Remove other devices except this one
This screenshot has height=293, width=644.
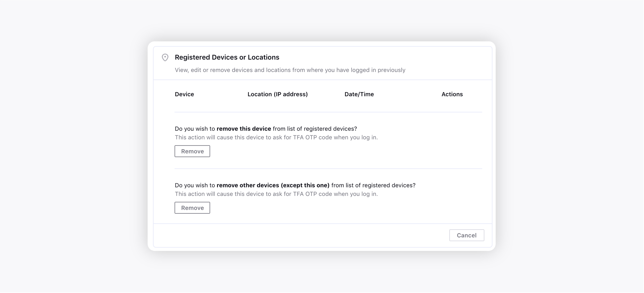pyautogui.click(x=192, y=208)
